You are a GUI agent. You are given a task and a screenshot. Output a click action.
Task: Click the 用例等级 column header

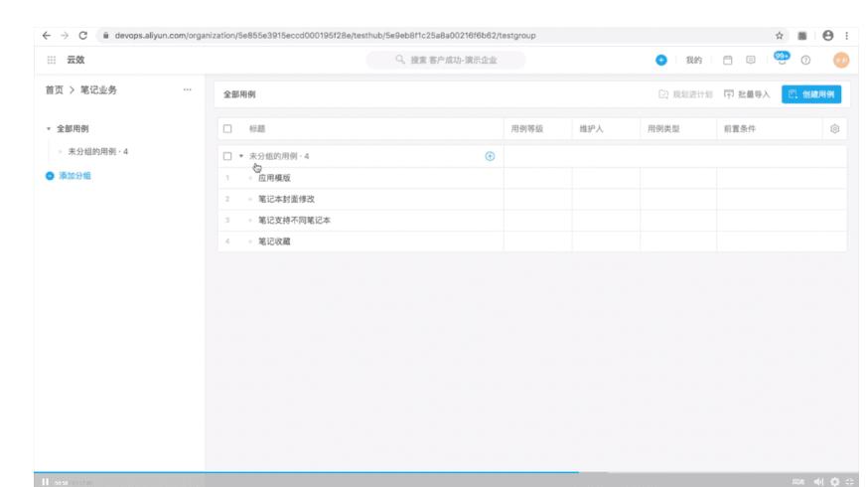(527, 128)
